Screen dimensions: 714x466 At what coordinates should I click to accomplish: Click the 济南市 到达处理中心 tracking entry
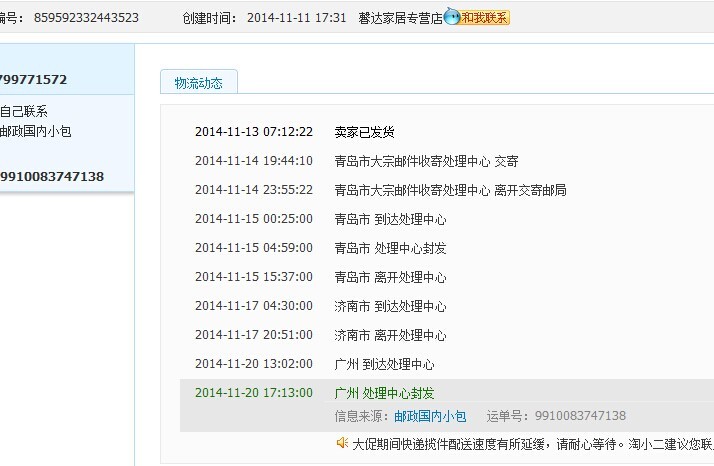(390, 306)
